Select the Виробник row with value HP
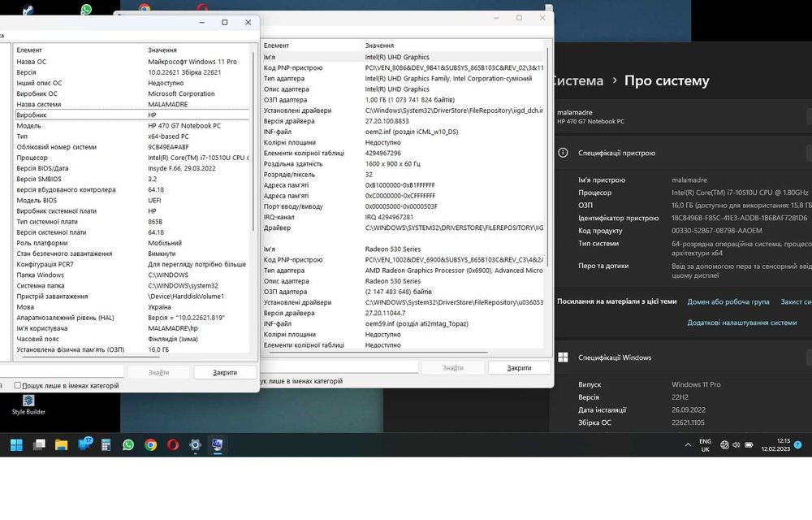Screen dimensions: 812x520 pos(132,115)
